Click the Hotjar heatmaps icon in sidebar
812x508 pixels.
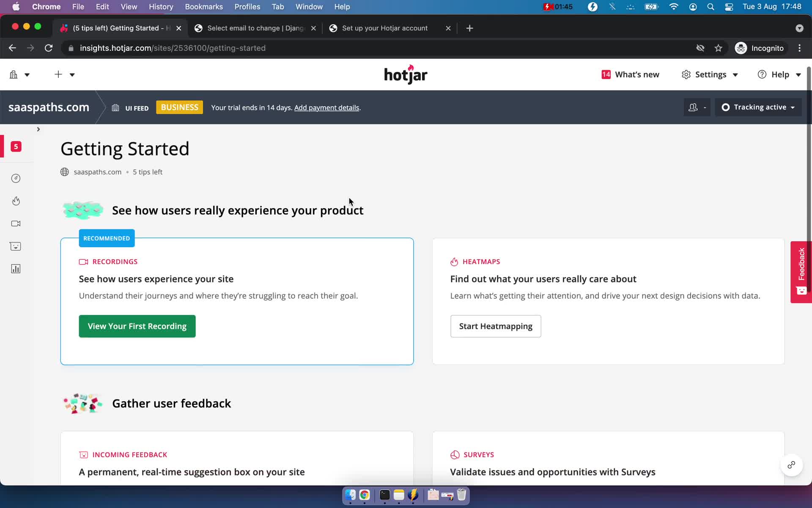(16, 201)
